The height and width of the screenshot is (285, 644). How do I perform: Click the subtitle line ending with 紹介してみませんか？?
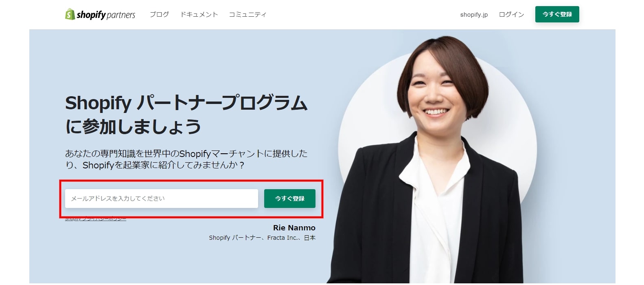point(155,165)
